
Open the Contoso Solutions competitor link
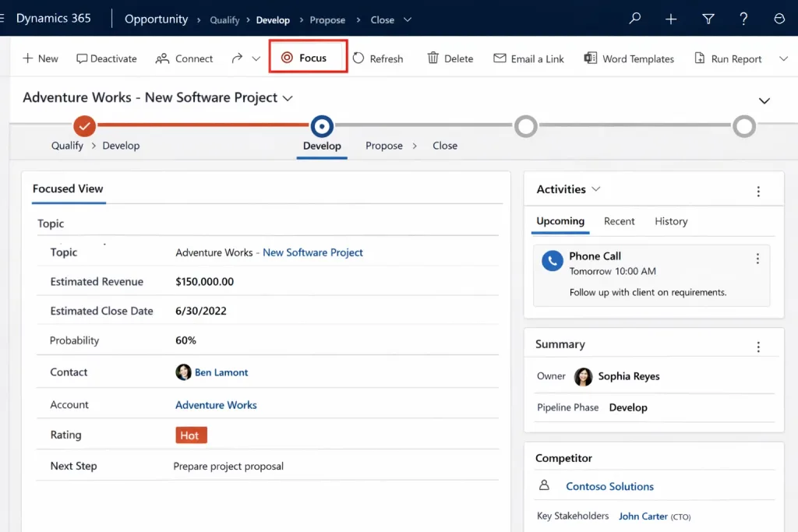[609, 486]
